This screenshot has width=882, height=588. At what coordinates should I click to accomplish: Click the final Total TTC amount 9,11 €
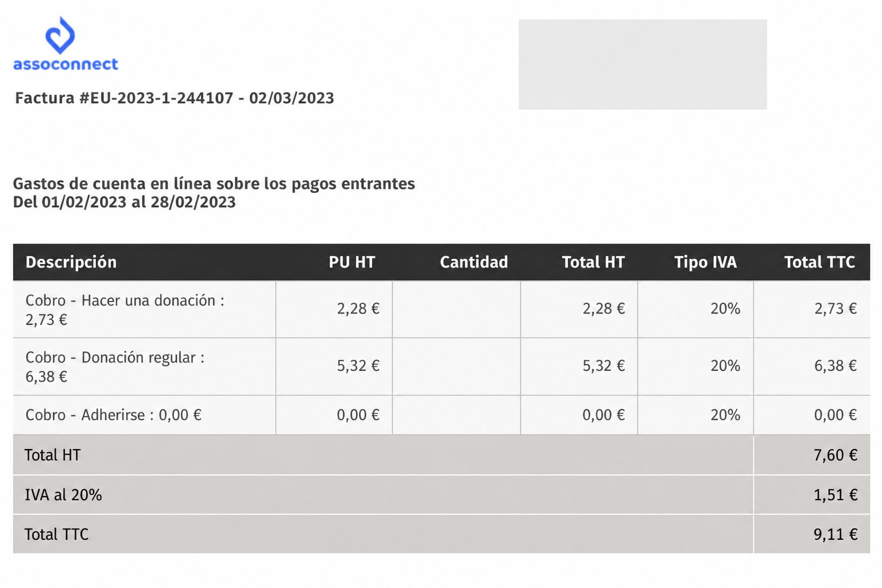click(x=835, y=535)
